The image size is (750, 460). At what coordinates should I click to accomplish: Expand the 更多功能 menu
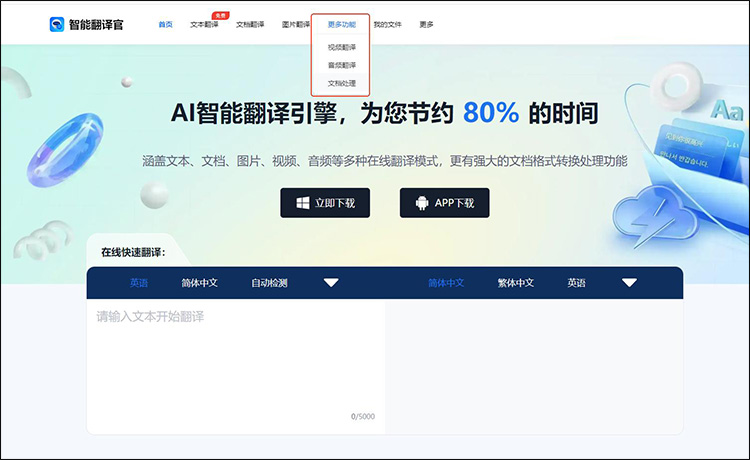pyautogui.click(x=342, y=24)
